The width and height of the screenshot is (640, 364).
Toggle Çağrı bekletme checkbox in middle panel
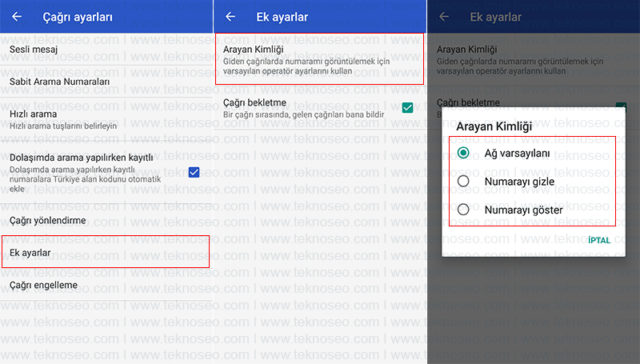tap(407, 108)
